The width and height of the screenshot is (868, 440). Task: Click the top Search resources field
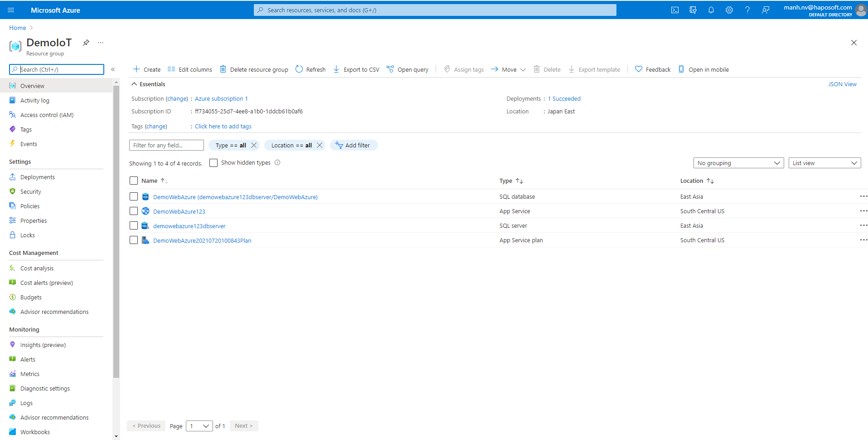(435, 10)
